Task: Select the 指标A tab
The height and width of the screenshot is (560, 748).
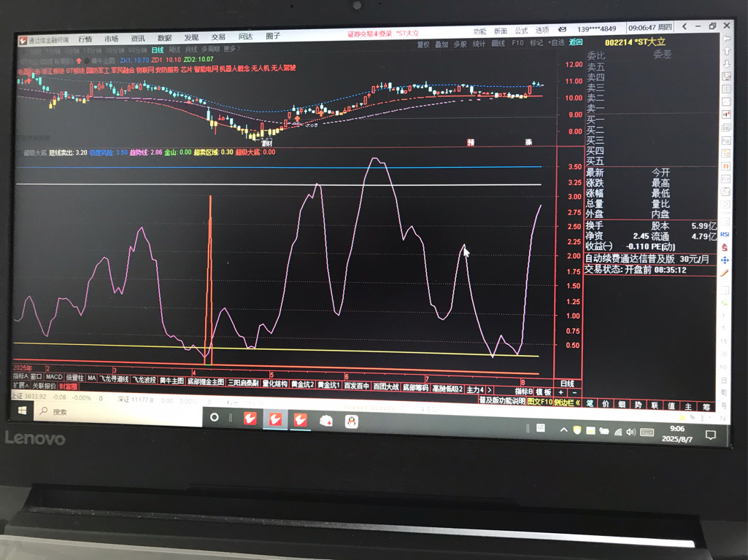Action: pyautogui.click(x=20, y=376)
